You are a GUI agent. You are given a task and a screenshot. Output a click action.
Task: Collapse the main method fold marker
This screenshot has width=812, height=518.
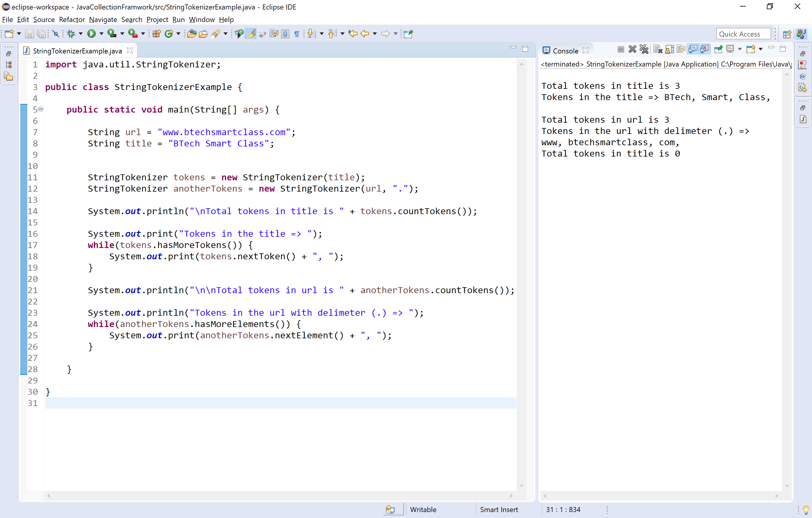point(41,109)
